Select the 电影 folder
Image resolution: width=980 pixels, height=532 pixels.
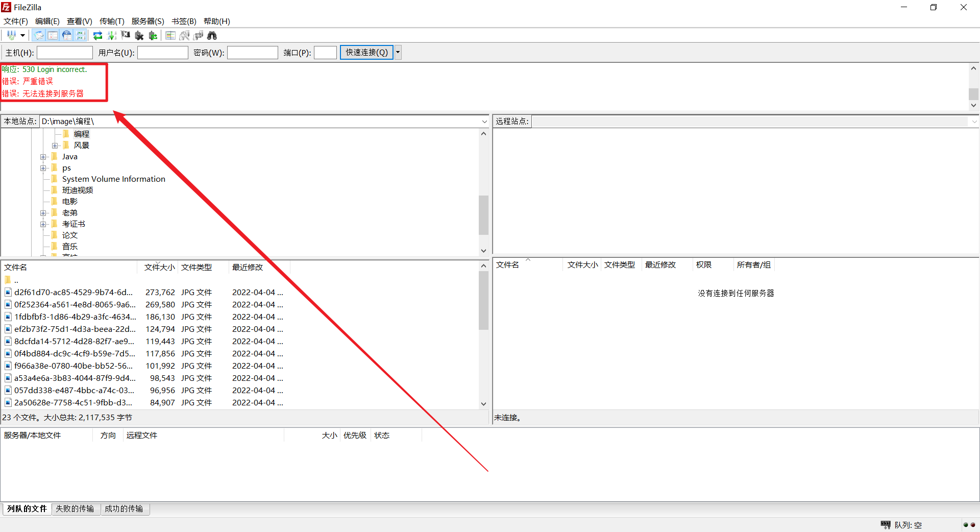[x=70, y=202]
